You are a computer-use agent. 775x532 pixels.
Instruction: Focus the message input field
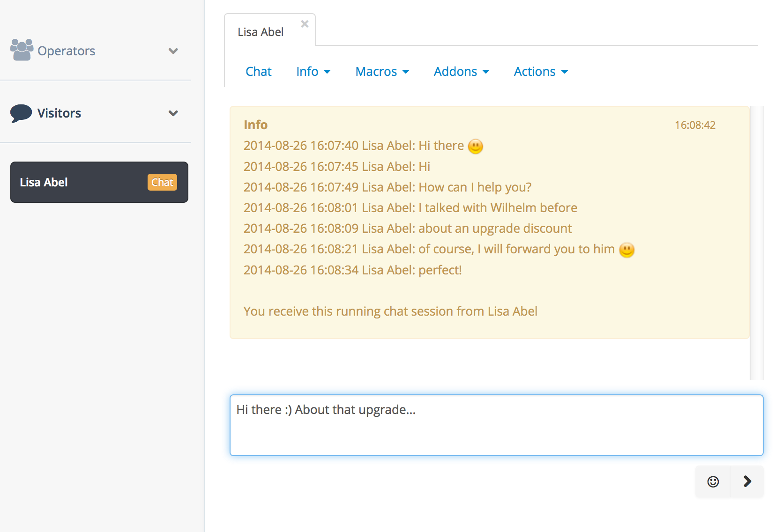point(497,425)
